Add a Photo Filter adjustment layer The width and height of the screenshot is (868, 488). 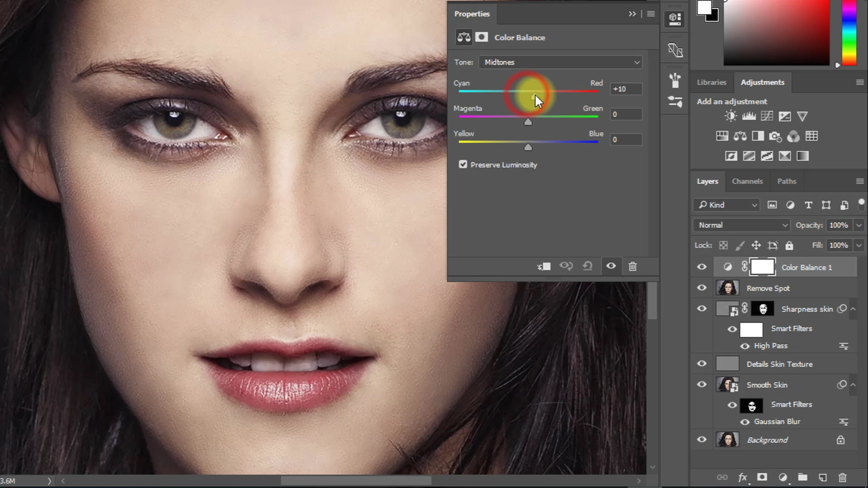pos(776,136)
